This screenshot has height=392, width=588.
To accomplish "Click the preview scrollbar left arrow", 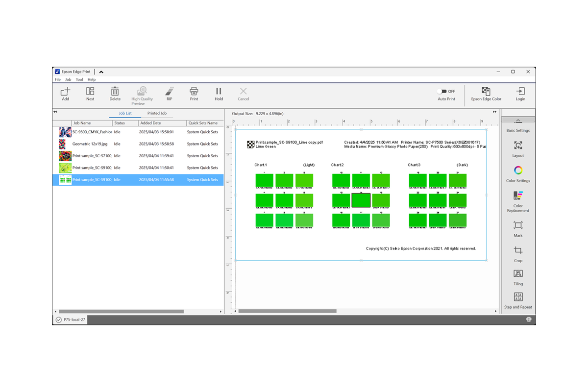I will click(235, 311).
